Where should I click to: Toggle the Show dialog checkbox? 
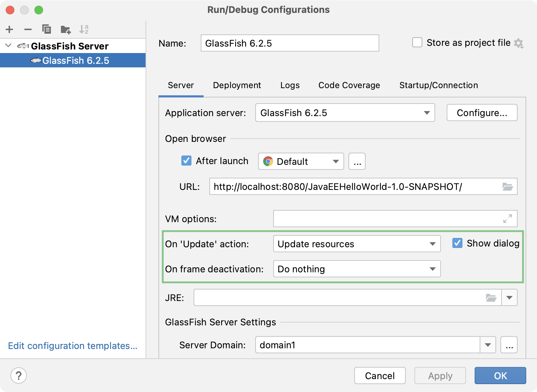click(457, 243)
